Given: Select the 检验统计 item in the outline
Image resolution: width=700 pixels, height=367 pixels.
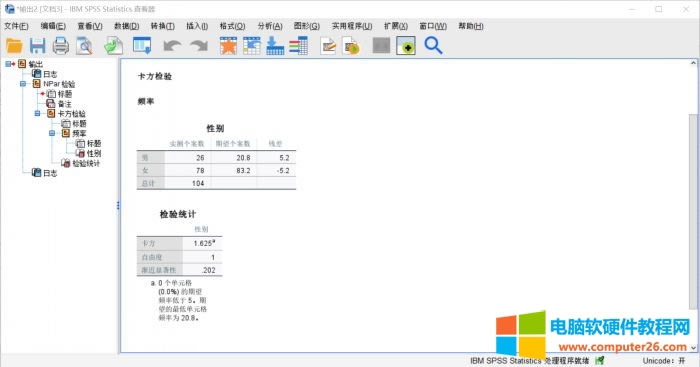Looking at the screenshot, I should [86, 163].
